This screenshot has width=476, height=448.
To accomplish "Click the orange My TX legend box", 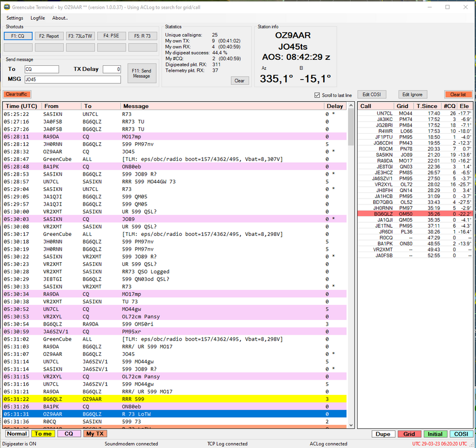I will point(95,434).
